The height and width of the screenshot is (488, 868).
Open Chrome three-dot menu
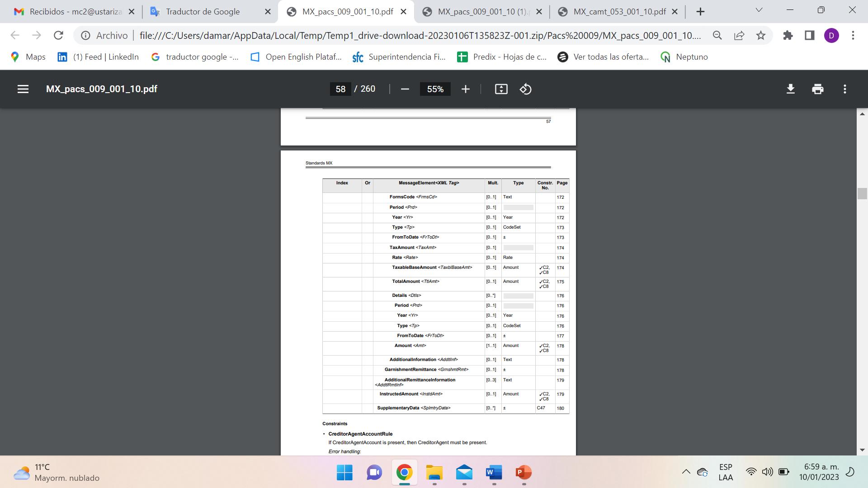853,35
